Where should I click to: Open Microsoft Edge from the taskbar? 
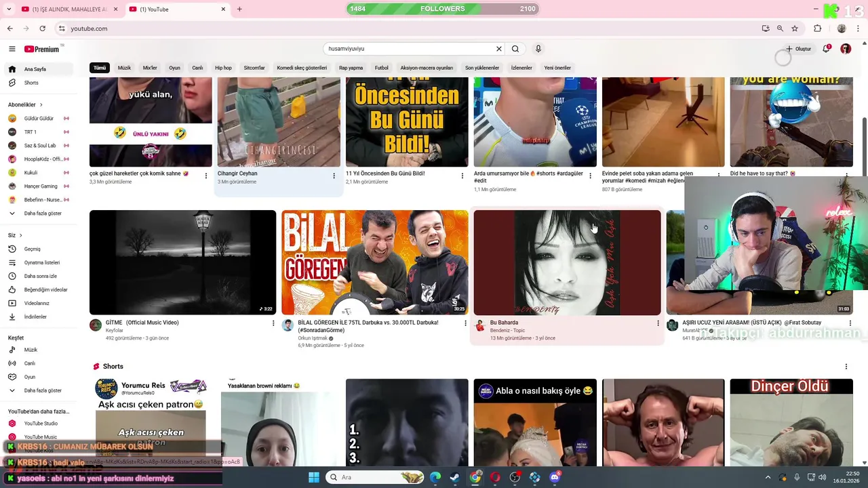click(435, 477)
